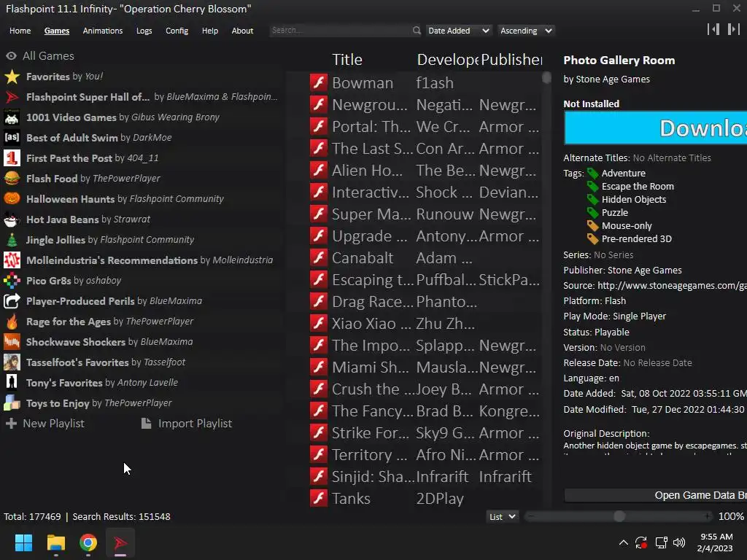Collapse the right sidebar with arrow icon
The width and height of the screenshot is (747, 560).
click(733, 29)
